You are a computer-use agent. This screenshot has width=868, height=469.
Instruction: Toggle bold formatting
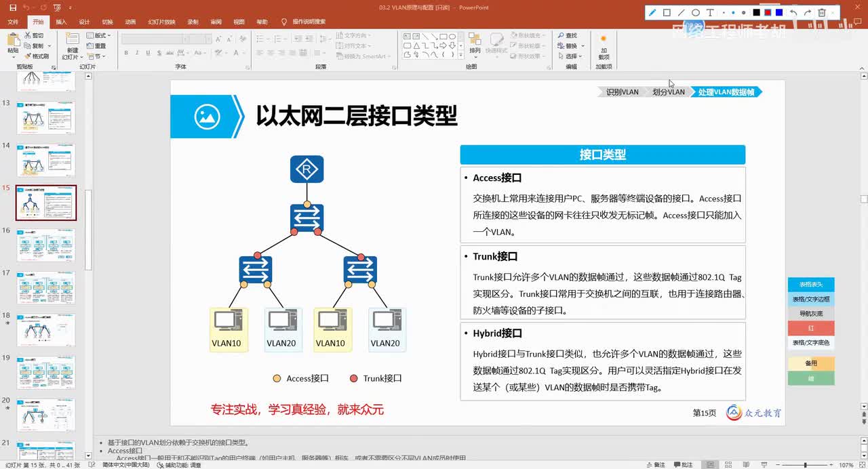pos(127,52)
